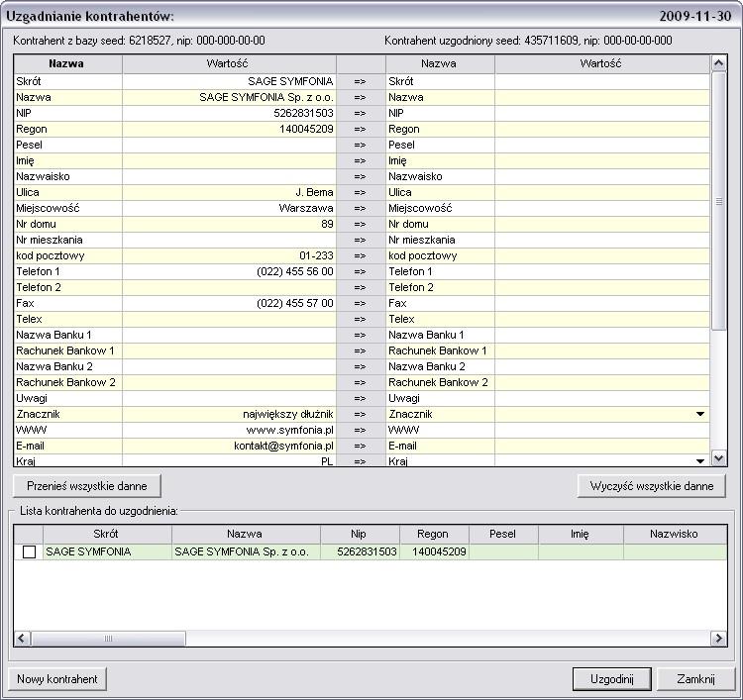Viewport: 743px width, 700px height.
Task: Select the website value 'www.symfonia.pl'
Action: coord(289,430)
